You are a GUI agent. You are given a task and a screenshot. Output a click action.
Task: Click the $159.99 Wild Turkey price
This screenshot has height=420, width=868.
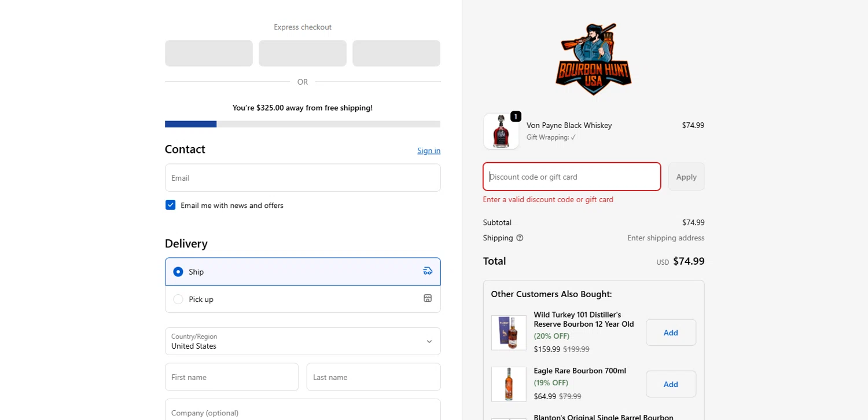click(x=547, y=349)
